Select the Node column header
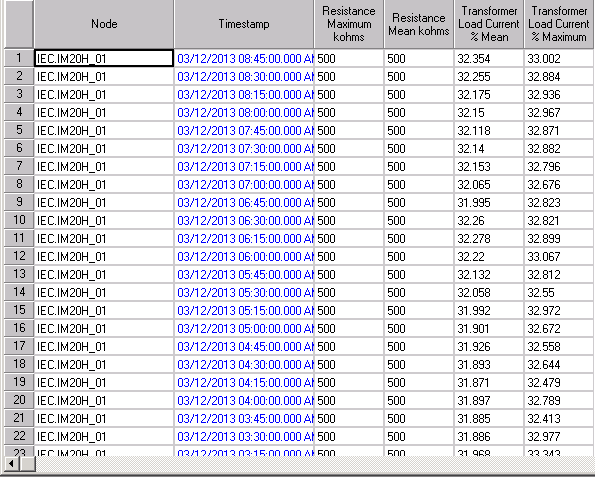Image resolution: width=595 pixels, height=477 pixels. coord(104,24)
